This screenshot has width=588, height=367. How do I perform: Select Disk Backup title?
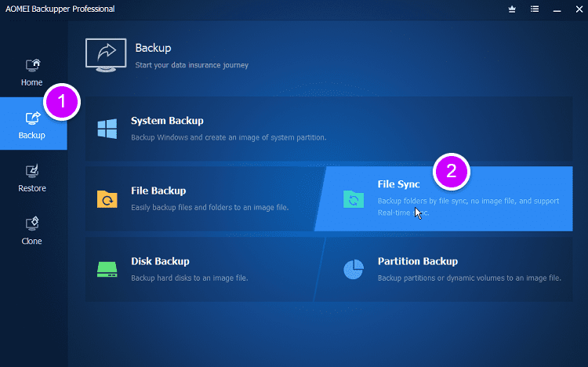coord(160,261)
